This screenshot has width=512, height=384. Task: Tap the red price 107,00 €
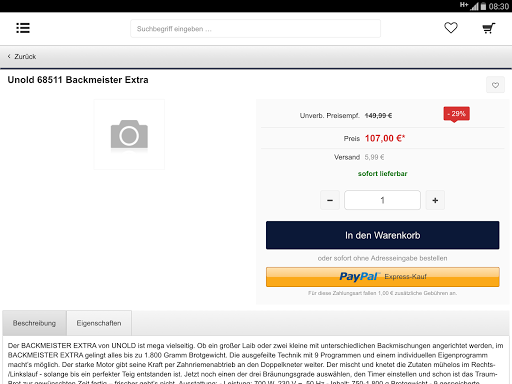point(385,138)
